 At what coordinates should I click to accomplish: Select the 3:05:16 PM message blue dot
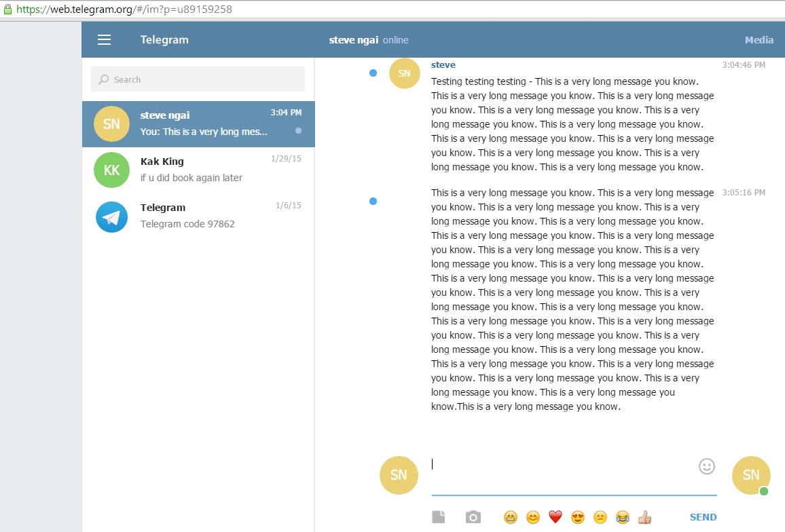373,201
